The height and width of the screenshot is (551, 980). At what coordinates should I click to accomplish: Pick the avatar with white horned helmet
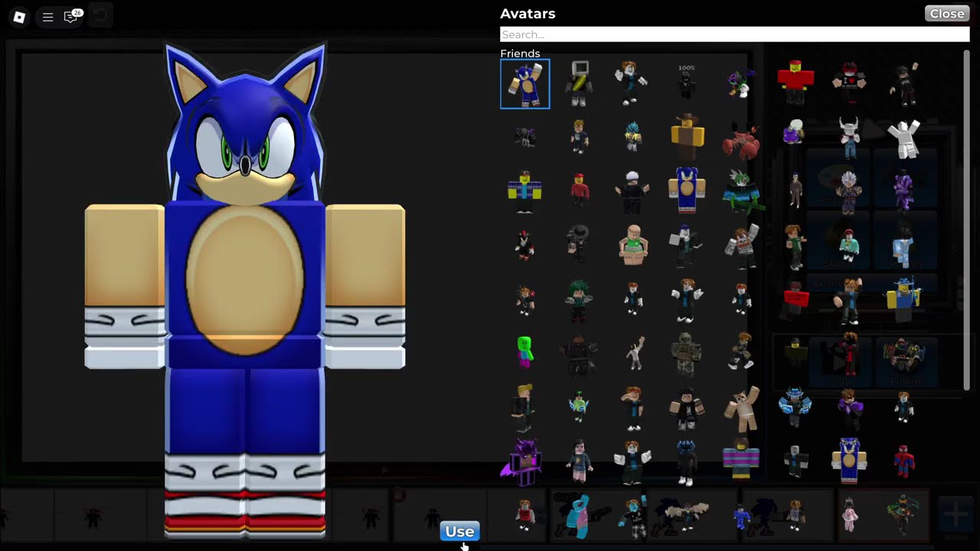850,137
